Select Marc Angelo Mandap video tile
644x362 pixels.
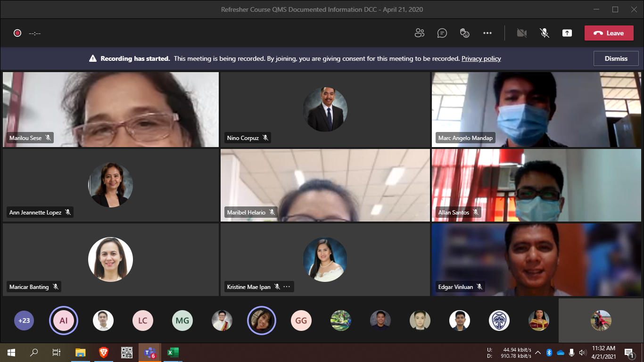537,109
